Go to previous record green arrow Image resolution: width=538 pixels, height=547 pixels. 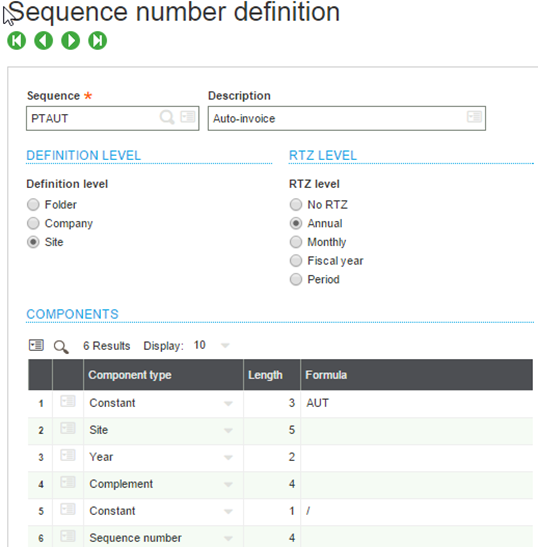coord(44,40)
